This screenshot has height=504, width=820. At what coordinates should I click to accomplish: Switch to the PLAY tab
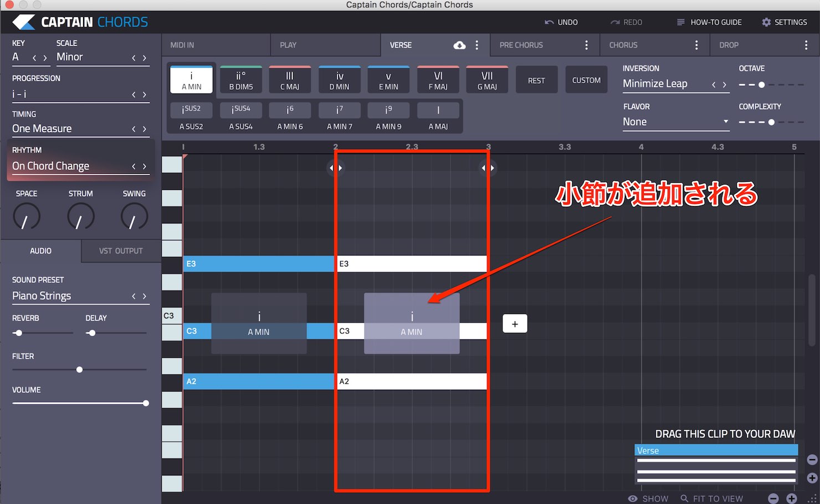tap(326, 45)
